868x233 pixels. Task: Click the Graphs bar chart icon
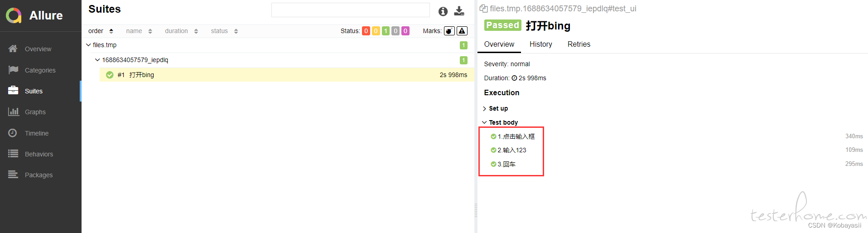[13, 112]
